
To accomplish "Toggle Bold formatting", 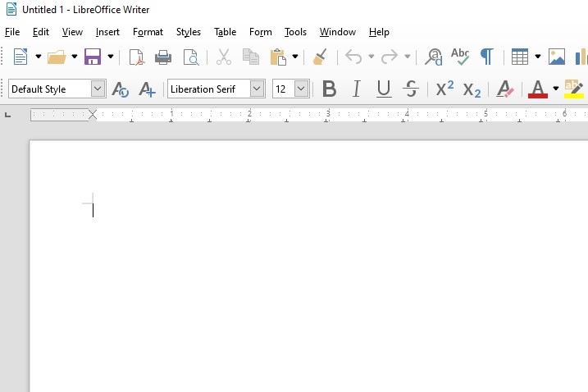I will (329, 89).
